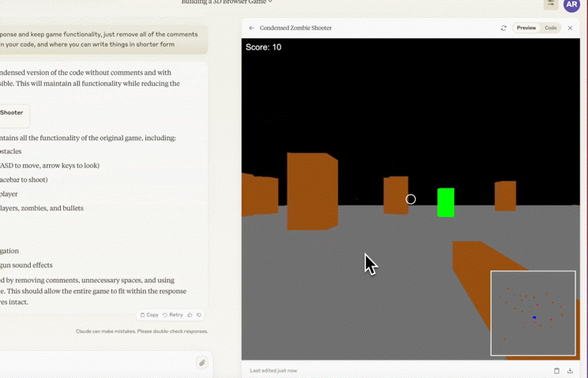Image resolution: width=588 pixels, height=378 pixels.
Task: Download the artifact file
Action: (571, 370)
